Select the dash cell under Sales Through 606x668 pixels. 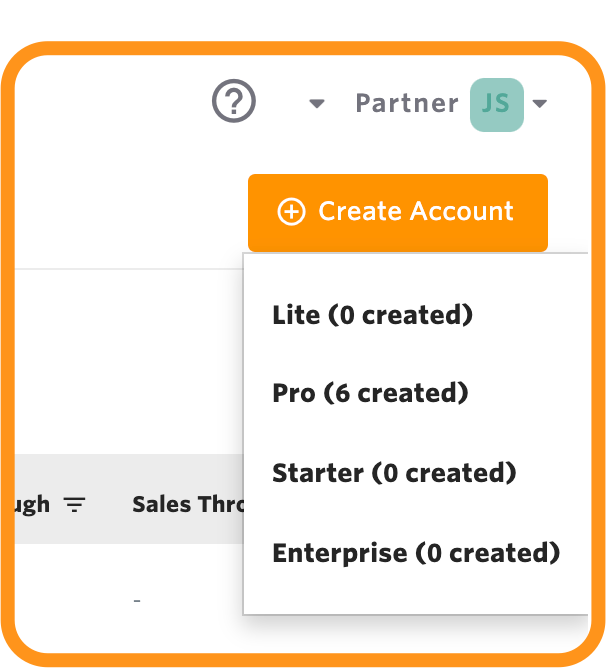(137, 601)
